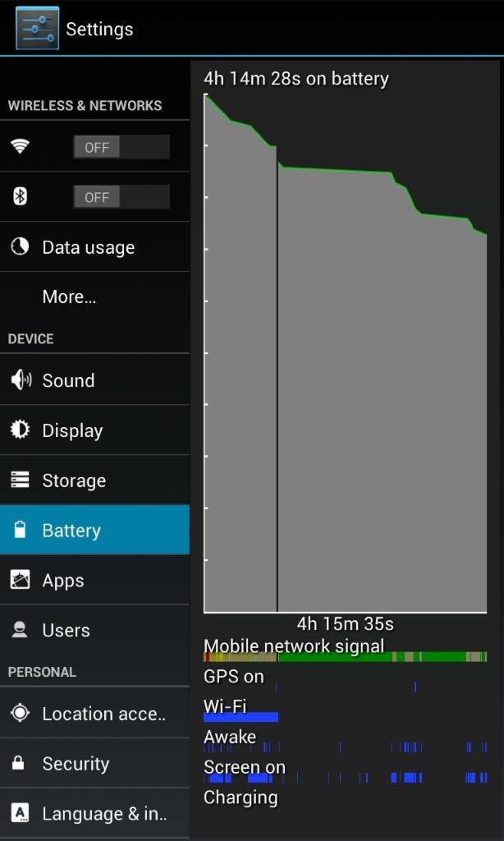Tap the Display settings label

[72, 430]
